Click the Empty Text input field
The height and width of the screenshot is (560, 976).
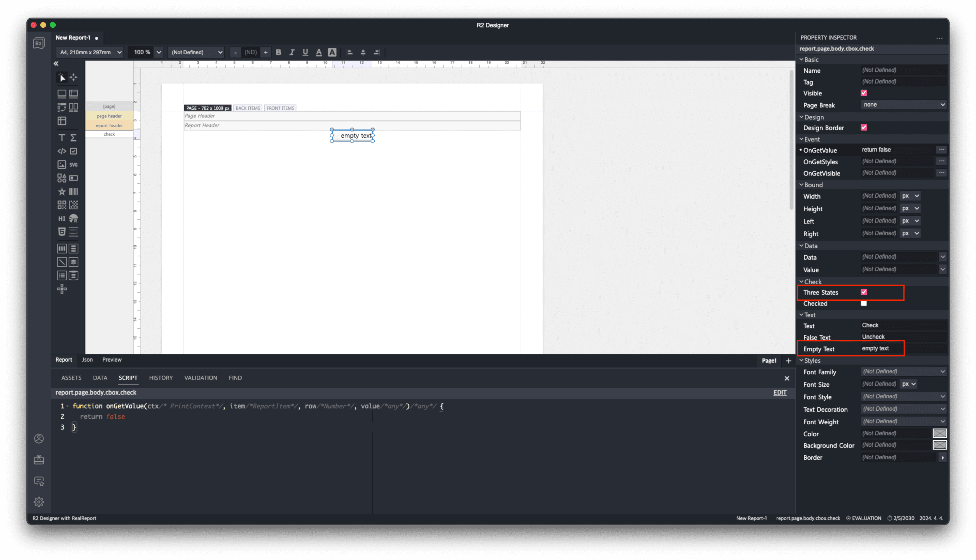[903, 348]
